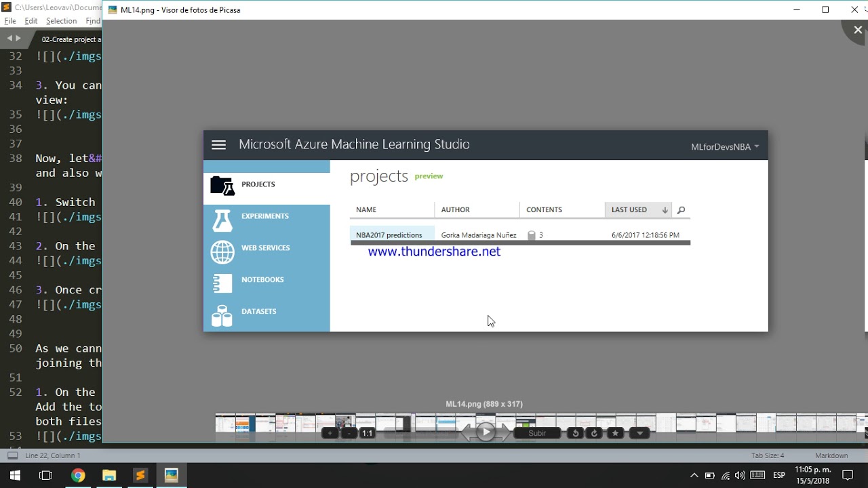Open the Picasa viewer more-options dropdown arrow

pos(639,433)
